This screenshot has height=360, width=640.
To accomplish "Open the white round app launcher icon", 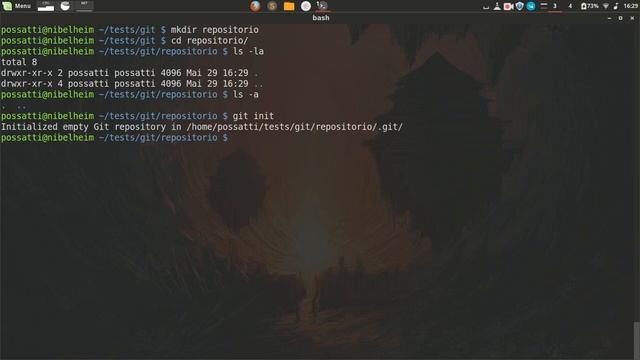I will coord(306,6).
